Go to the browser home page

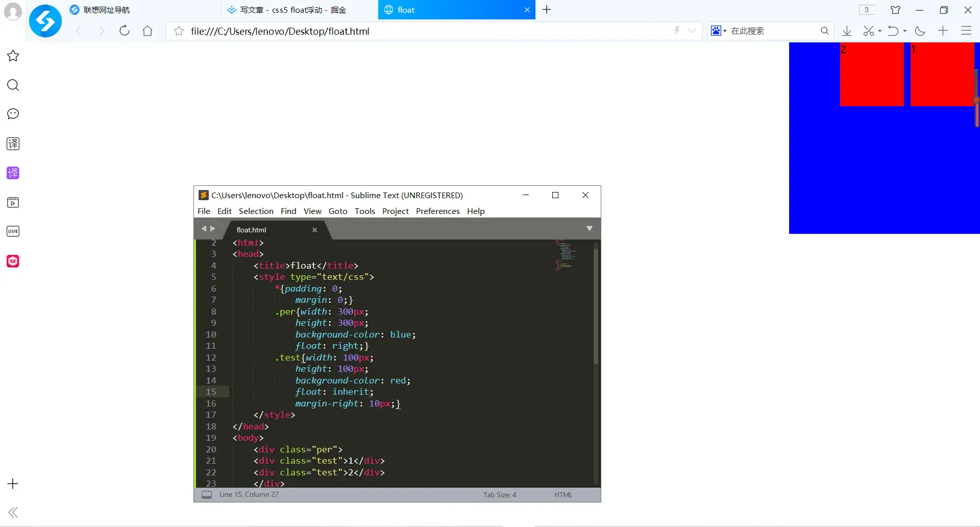[x=148, y=31]
